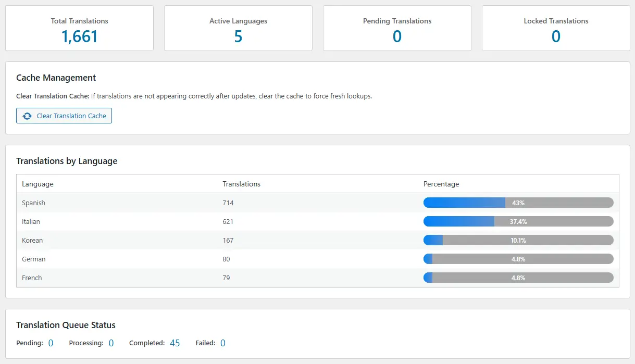The width and height of the screenshot is (635, 364).
Task: Click the French language label
Action: point(31,278)
